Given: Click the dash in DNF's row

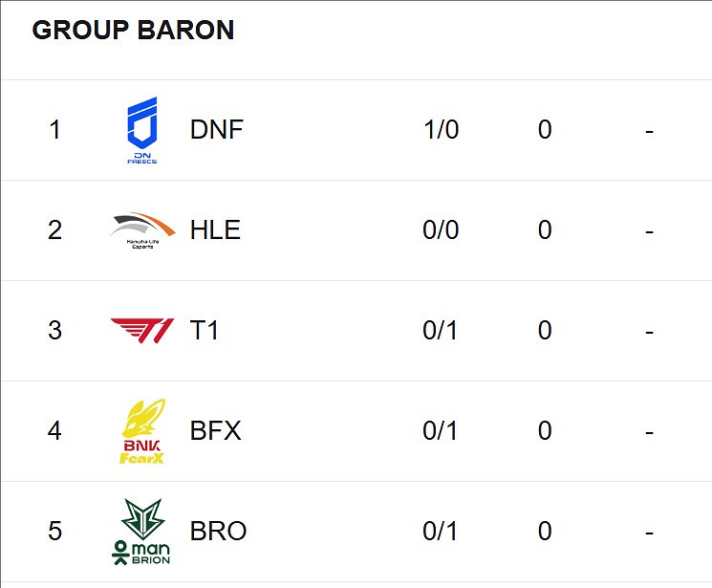Looking at the screenshot, I should click(649, 130).
